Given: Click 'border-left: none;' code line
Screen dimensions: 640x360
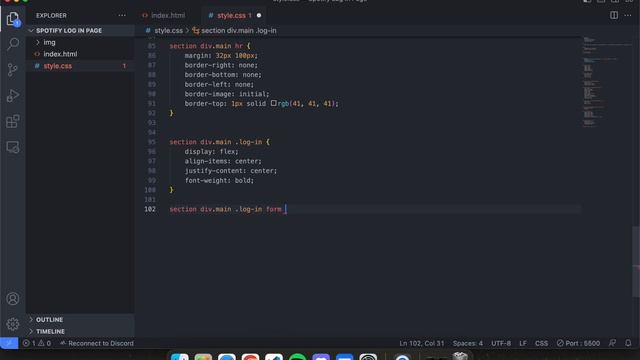Looking at the screenshot, I should pyautogui.click(x=219, y=84).
